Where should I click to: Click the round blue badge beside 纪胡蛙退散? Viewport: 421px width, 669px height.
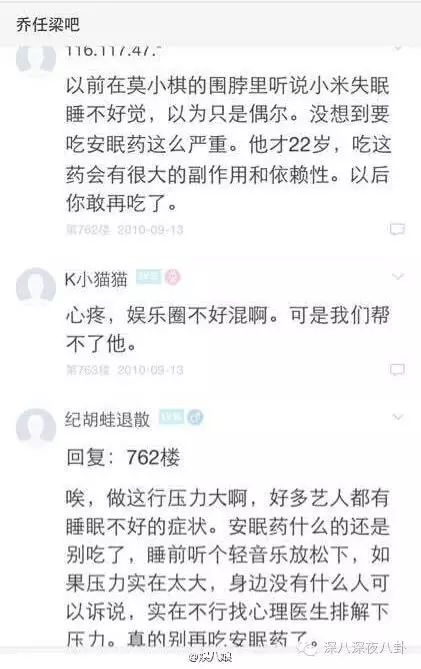tap(195, 417)
